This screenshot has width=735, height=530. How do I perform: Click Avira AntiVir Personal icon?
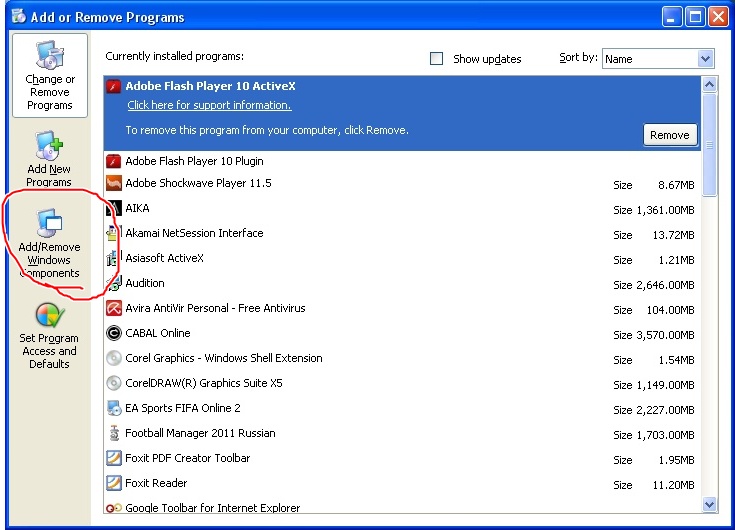tap(113, 308)
